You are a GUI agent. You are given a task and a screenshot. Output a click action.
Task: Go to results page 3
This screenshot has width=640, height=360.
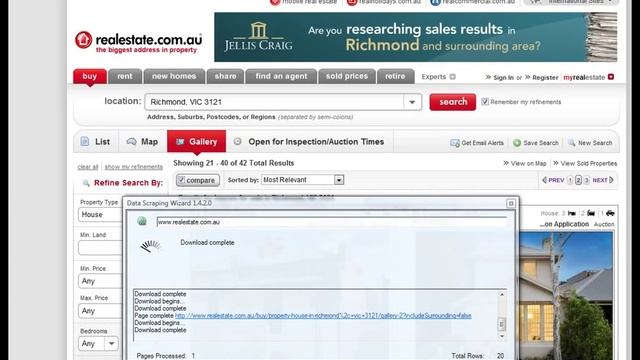pyautogui.click(x=587, y=180)
